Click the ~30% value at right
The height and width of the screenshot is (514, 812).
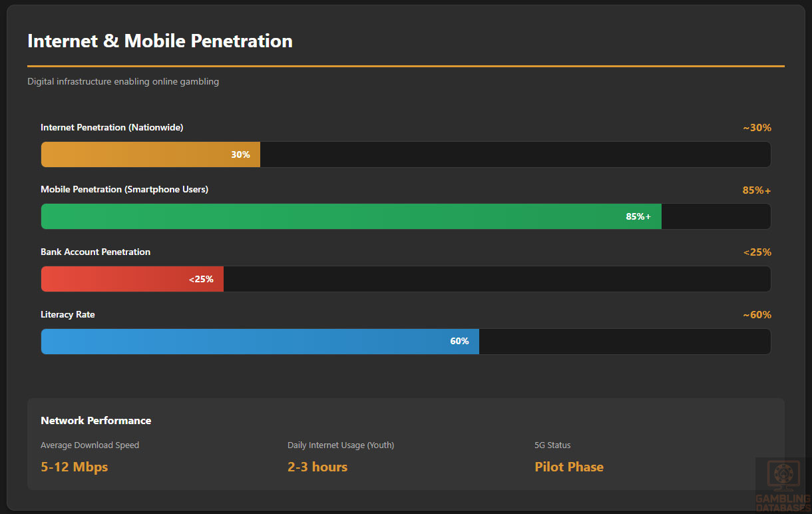(x=757, y=128)
